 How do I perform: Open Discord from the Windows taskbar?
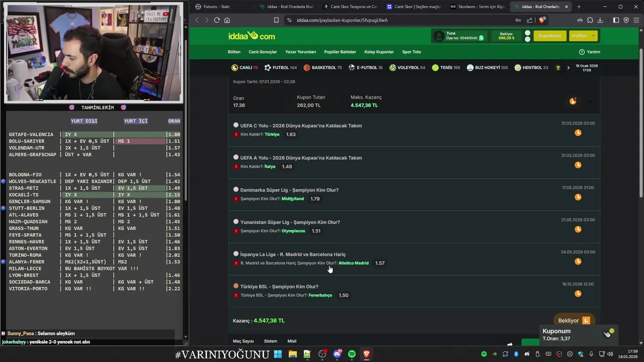[x=337, y=354]
